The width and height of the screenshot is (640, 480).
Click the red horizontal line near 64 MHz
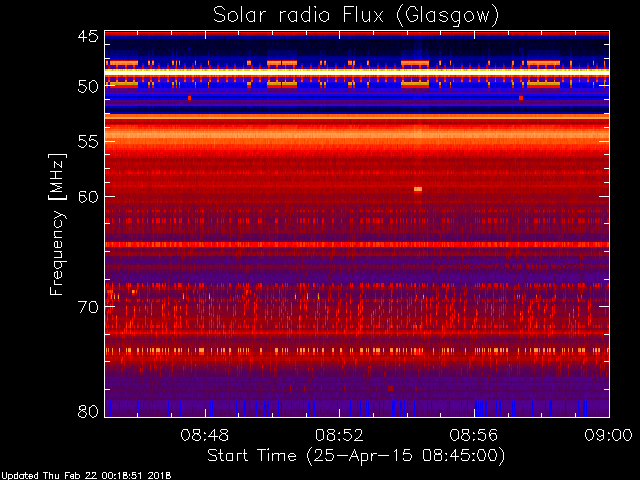coord(357,244)
